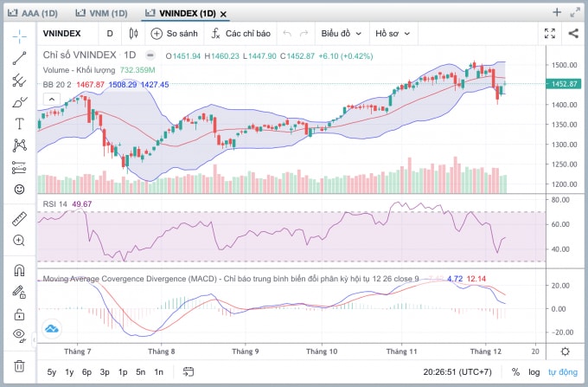
Task: Click the Chỉ số VNINDEX title
Action: (80, 55)
